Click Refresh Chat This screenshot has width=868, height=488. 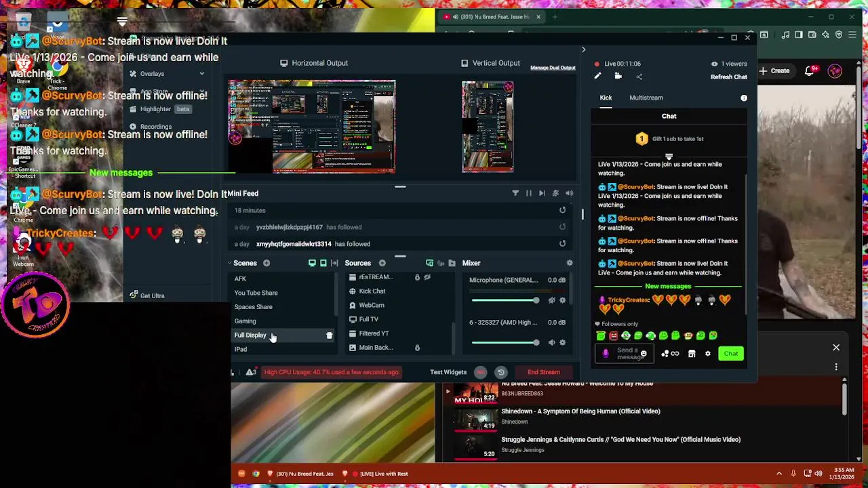[x=729, y=77]
